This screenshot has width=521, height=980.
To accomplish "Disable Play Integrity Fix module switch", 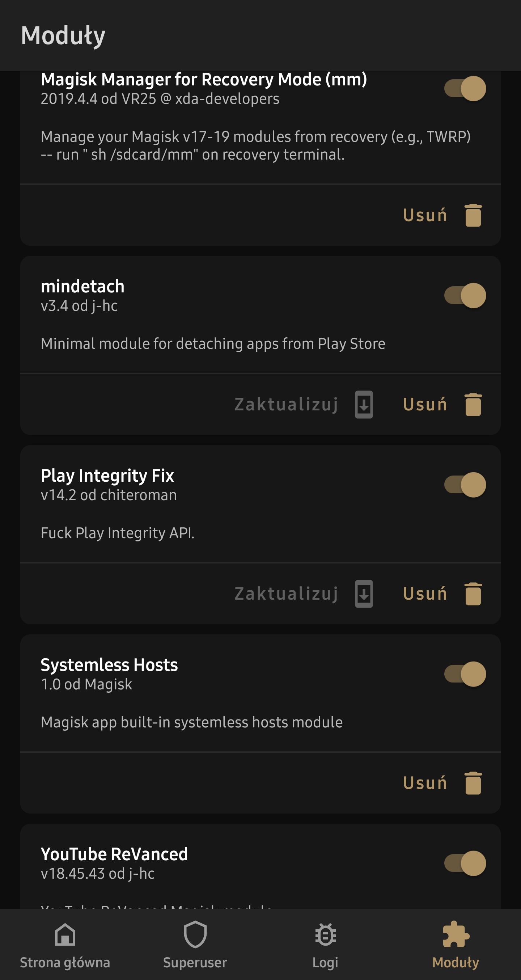I will click(x=465, y=485).
